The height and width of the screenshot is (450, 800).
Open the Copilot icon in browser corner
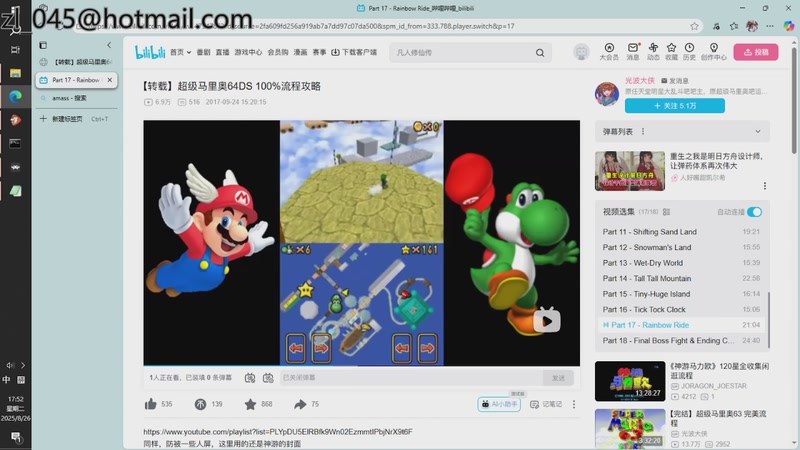click(789, 26)
